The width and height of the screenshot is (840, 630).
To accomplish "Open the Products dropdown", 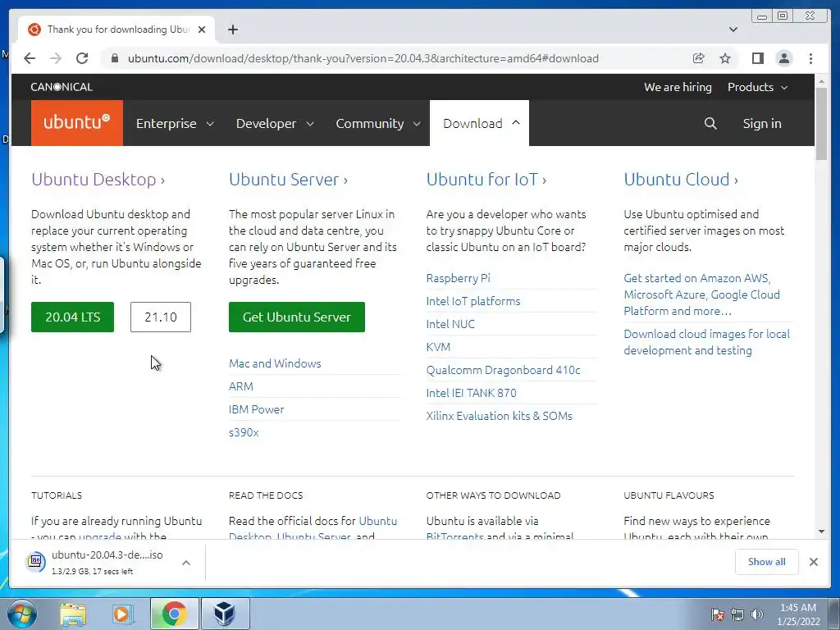I will 757,87.
